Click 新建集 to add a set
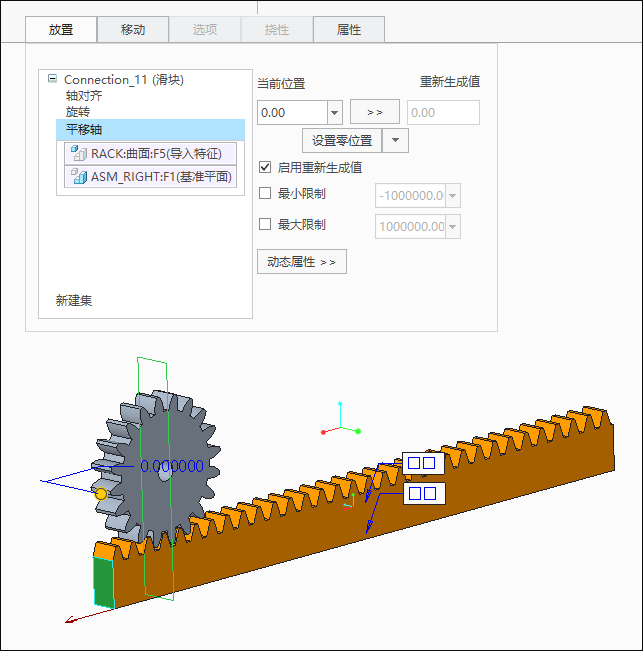The height and width of the screenshot is (651, 643). pos(74,300)
